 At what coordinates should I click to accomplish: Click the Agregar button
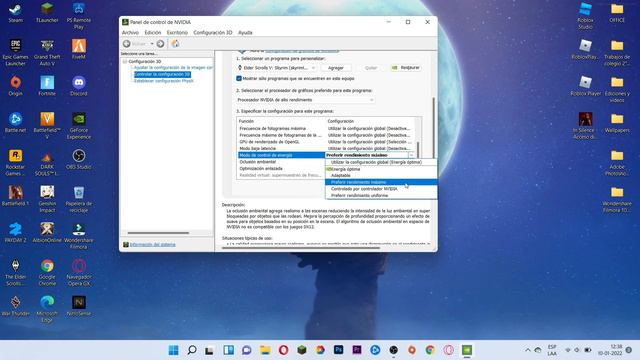coord(336,68)
